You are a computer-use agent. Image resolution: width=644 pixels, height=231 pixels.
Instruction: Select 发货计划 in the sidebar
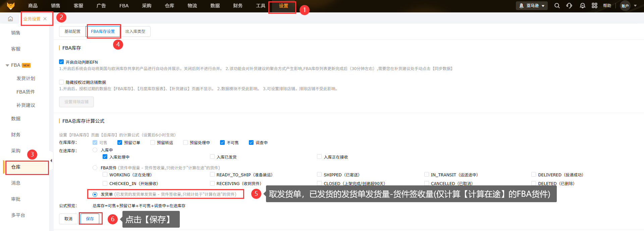[26, 78]
